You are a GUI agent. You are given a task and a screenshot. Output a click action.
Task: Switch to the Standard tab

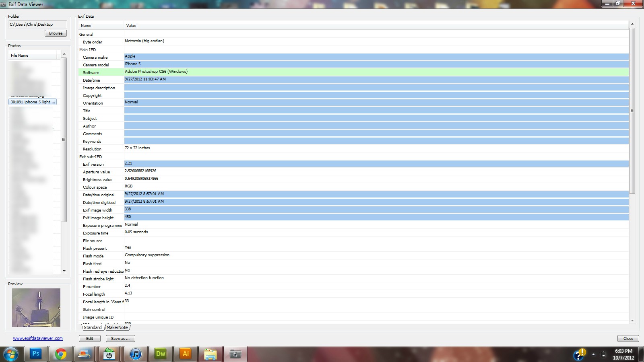pyautogui.click(x=92, y=327)
